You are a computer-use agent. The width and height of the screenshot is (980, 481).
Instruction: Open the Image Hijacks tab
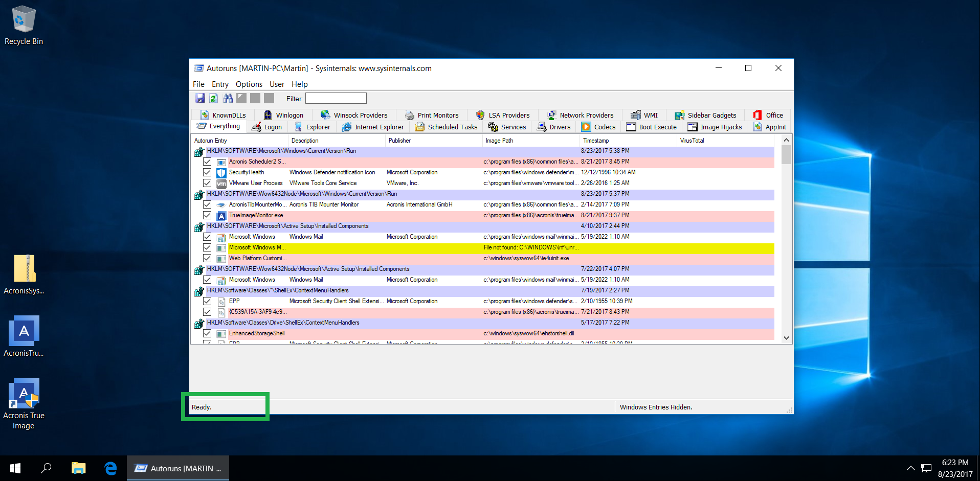[x=715, y=127]
